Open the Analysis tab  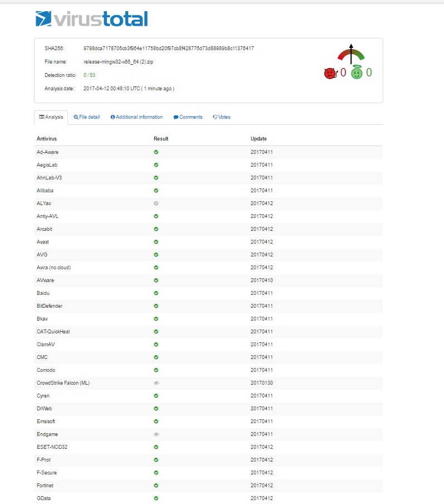point(51,117)
